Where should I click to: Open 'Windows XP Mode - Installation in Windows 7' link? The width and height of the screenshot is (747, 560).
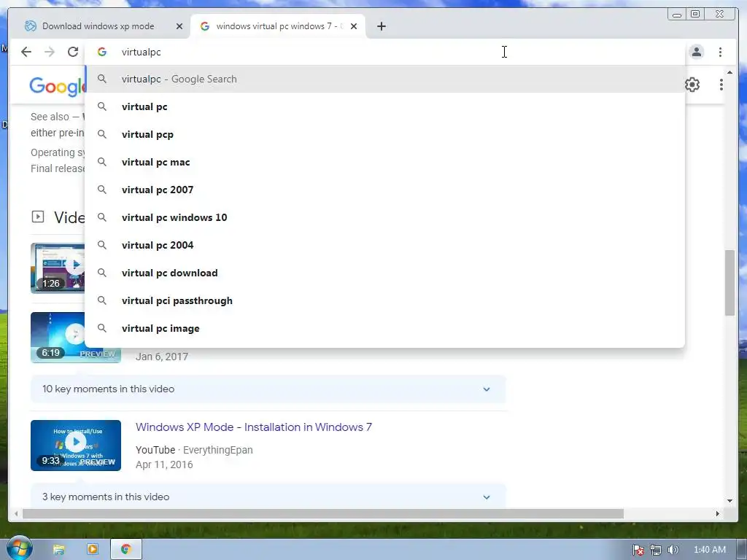[254, 427]
